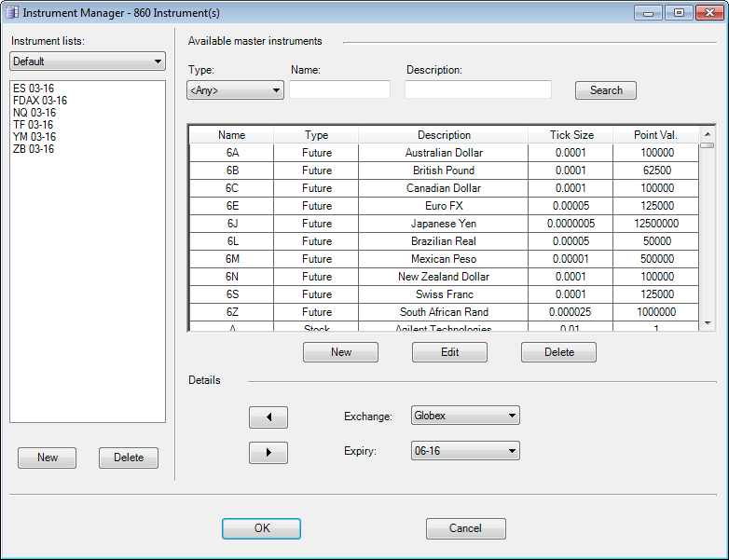The height and width of the screenshot is (560, 729).
Task: Select the 6J row name cell
Action: click(232, 224)
